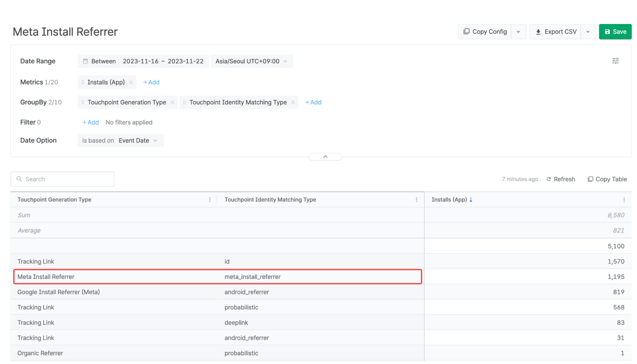Open the Event Date option dropdown
637x364 pixels.
pyautogui.click(x=138, y=141)
